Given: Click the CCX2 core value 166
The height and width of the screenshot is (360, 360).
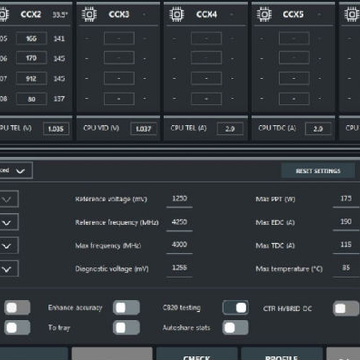Looking at the screenshot, I should coord(31,39).
